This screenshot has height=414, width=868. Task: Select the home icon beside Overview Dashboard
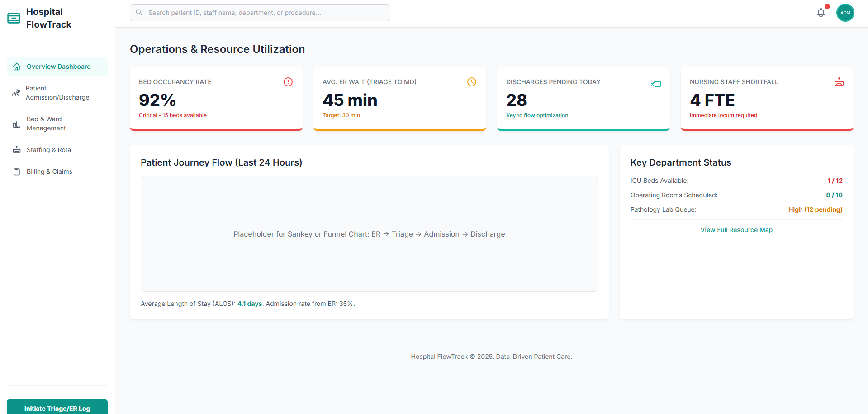[x=16, y=67]
